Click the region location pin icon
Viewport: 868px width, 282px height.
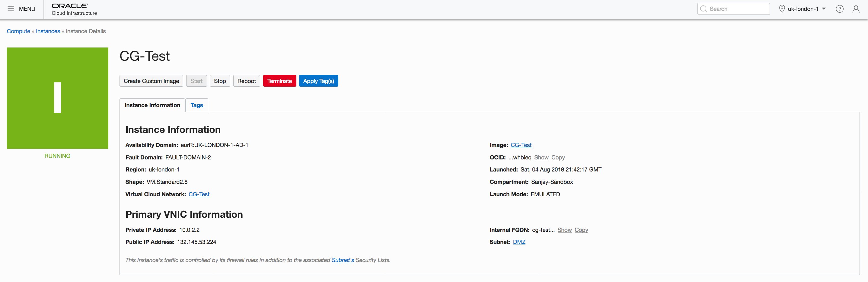coord(782,9)
